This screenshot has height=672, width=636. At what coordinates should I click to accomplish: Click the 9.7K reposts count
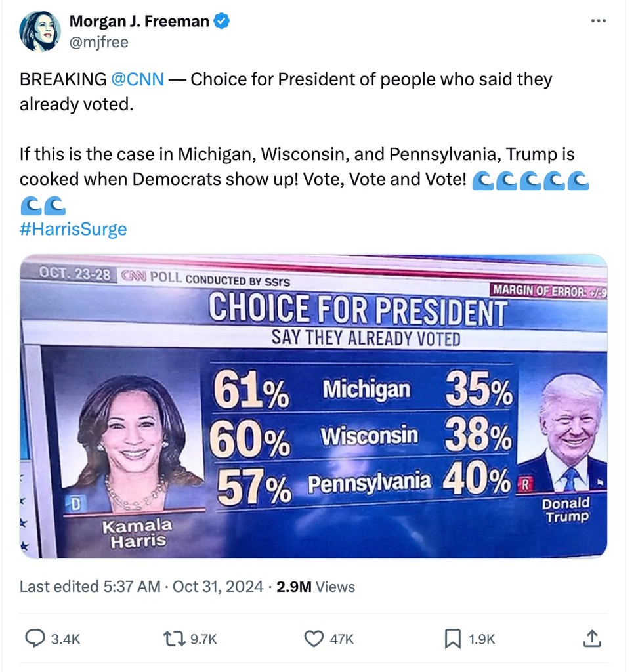(x=203, y=639)
